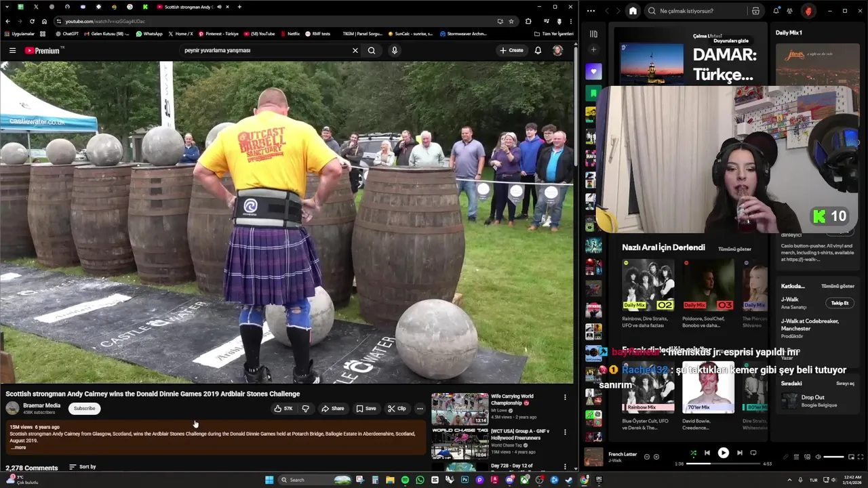Screen dimensions: 868x488
Task: Play the current Spotify track
Action: (723, 453)
